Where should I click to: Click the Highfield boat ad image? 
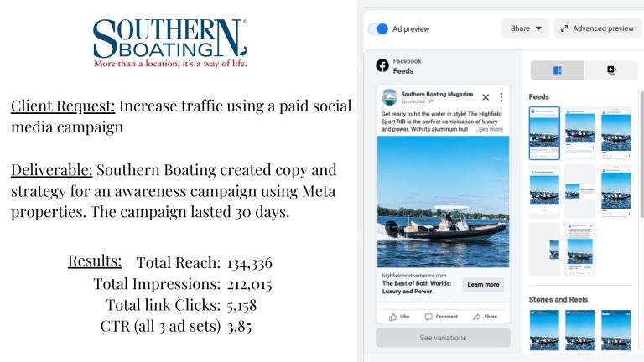pyautogui.click(x=443, y=201)
